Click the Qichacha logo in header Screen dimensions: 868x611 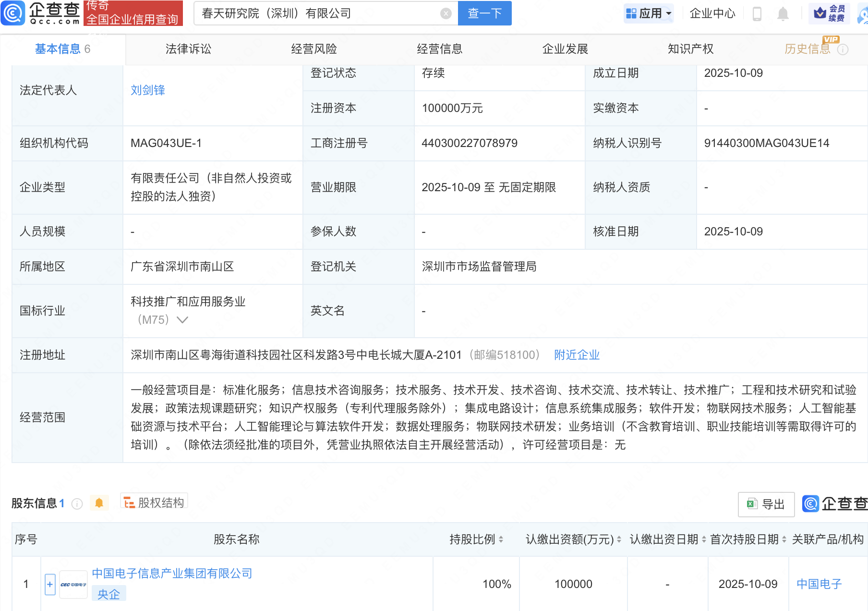41,13
